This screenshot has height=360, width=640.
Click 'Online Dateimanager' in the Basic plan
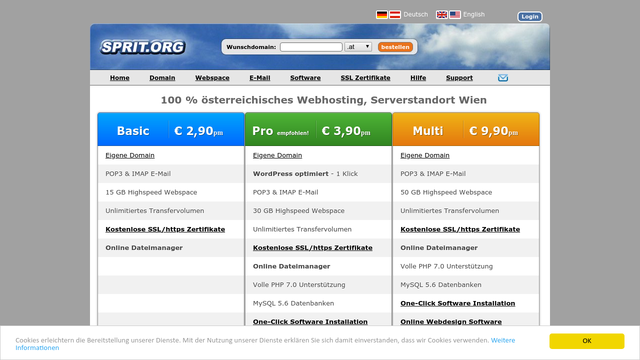(x=144, y=248)
